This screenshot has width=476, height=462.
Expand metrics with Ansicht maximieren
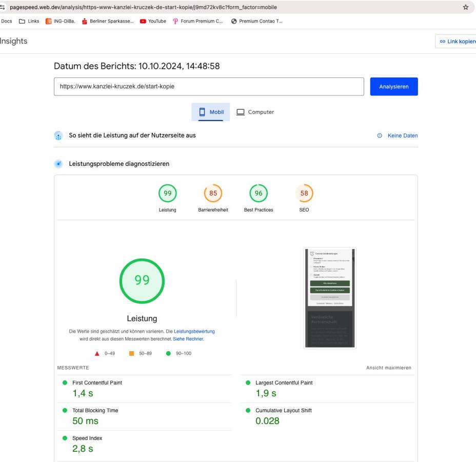[388, 368]
